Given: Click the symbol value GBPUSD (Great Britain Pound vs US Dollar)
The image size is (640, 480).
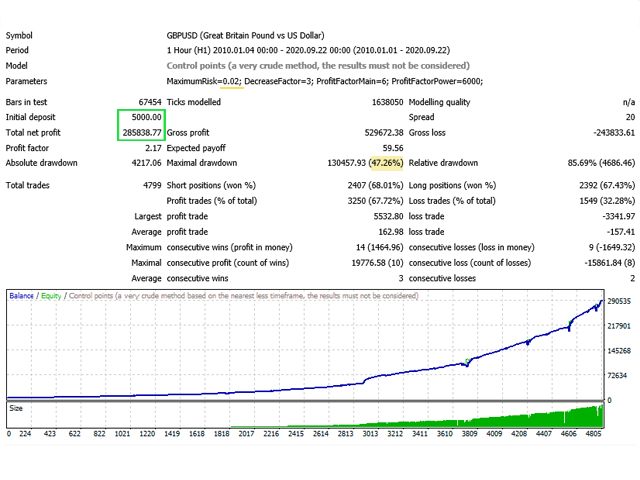Looking at the screenshot, I should point(245,36).
